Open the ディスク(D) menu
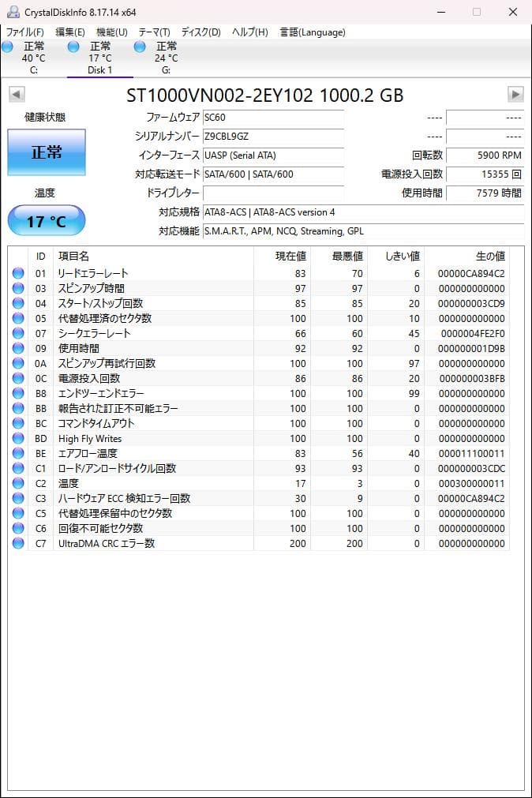The image size is (532, 798). click(201, 32)
